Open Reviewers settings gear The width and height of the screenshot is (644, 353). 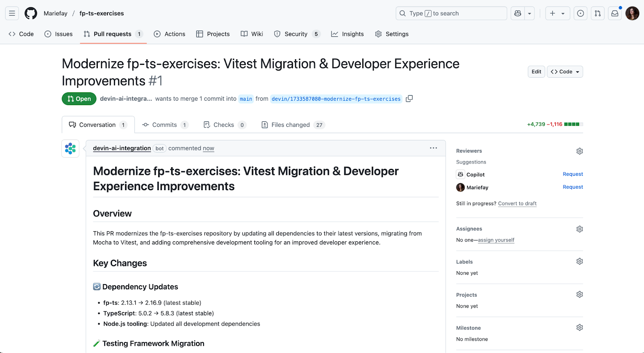click(580, 151)
